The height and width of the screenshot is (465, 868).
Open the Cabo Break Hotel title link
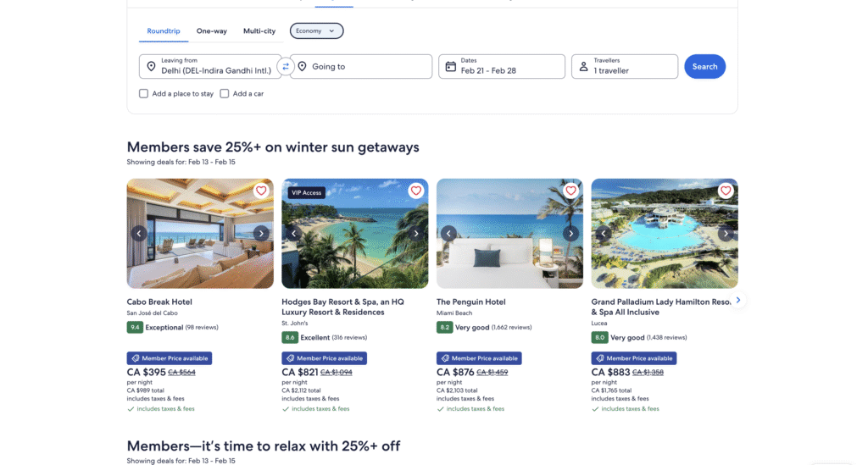[x=159, y=302]
